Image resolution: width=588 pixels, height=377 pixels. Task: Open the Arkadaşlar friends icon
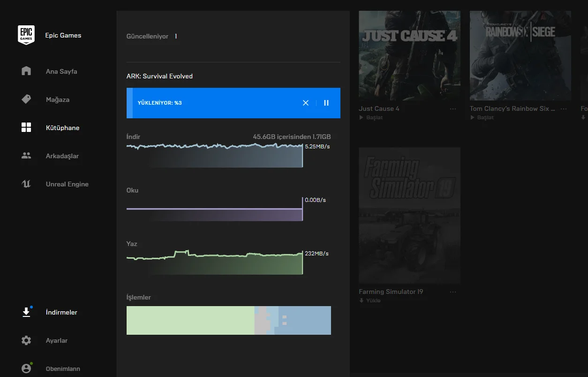[x=26, y=156]
